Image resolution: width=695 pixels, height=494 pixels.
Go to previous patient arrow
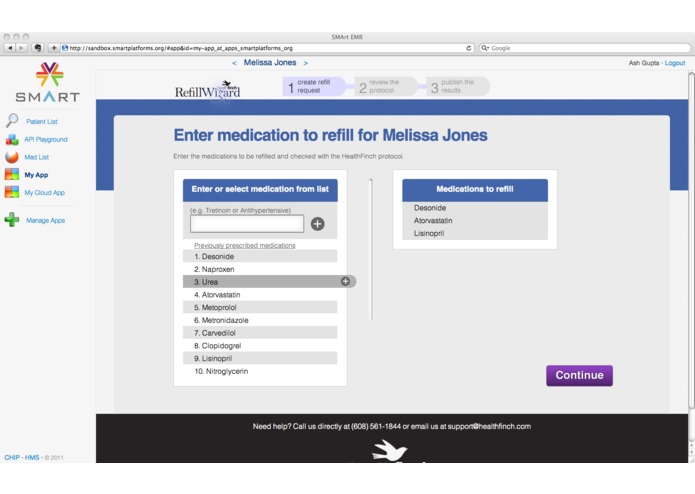(234, 63)
